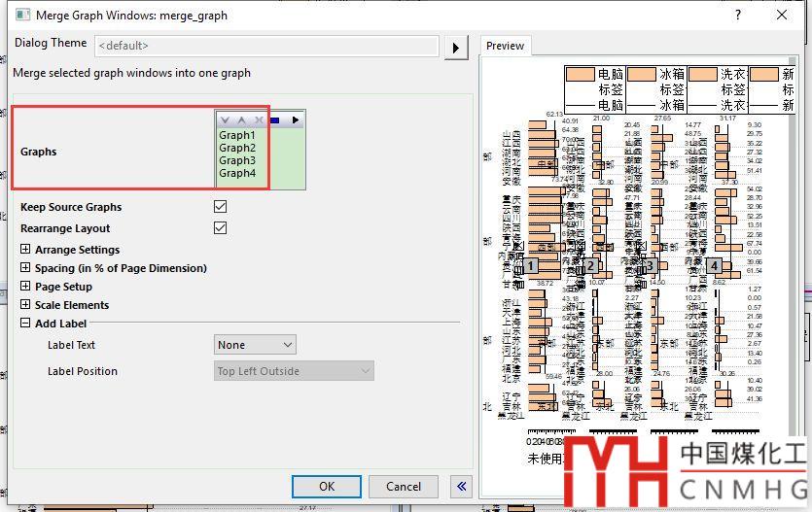Expand the Arrange Settings section
This screenshot has width=812, height=512.
click(x=25, y=250)
